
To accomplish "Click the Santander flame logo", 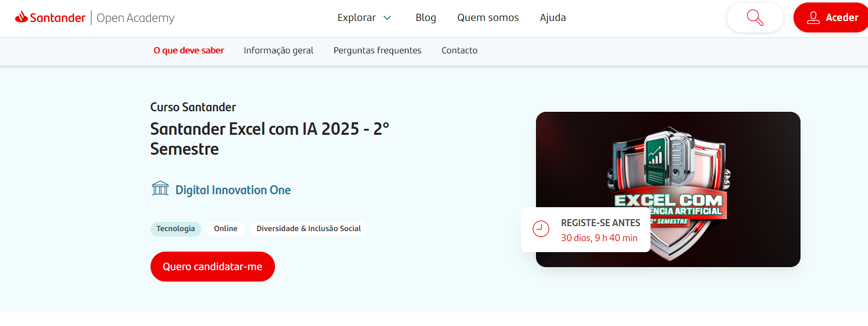I will pos(21,17).
